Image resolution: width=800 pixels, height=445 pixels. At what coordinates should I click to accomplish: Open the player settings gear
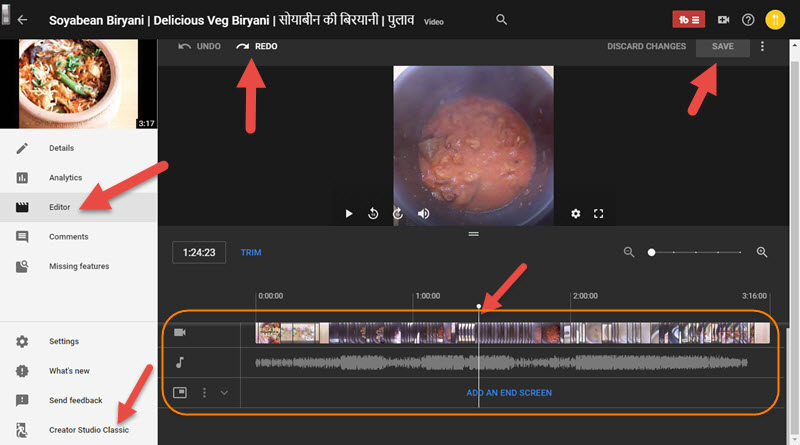pyautogui.click(x=576, y=214)
